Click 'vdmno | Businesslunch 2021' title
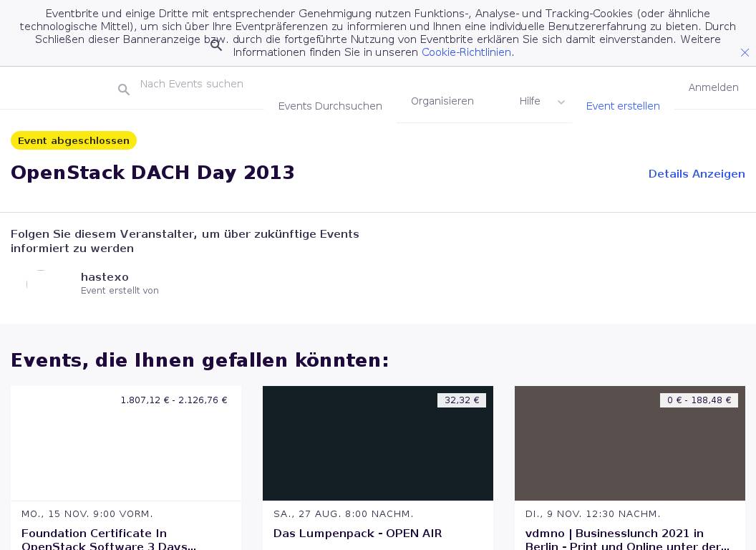 point(627,539)
